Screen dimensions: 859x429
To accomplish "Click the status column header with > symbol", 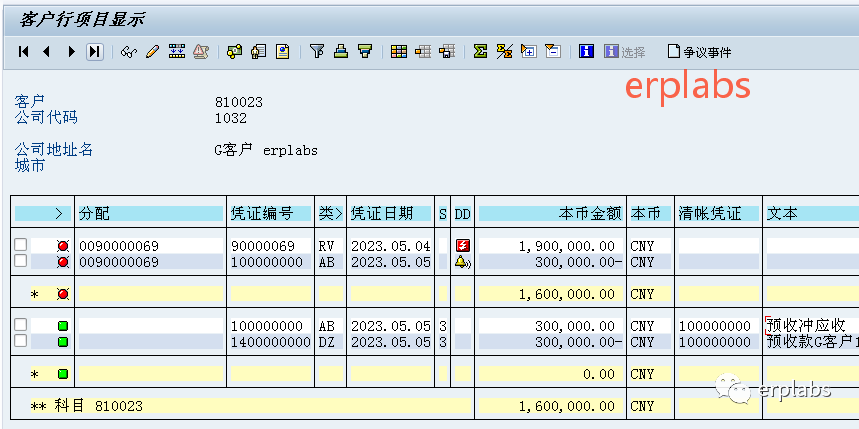I will (x=43, y=214).
